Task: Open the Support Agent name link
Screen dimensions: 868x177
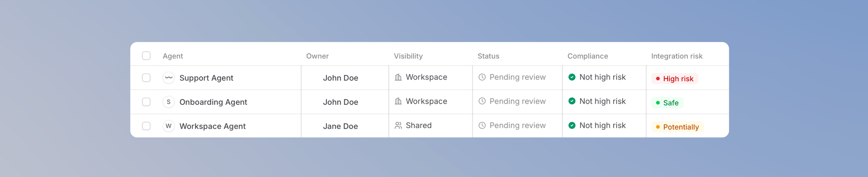Action: pyautogui.click(x=206, y=78)
